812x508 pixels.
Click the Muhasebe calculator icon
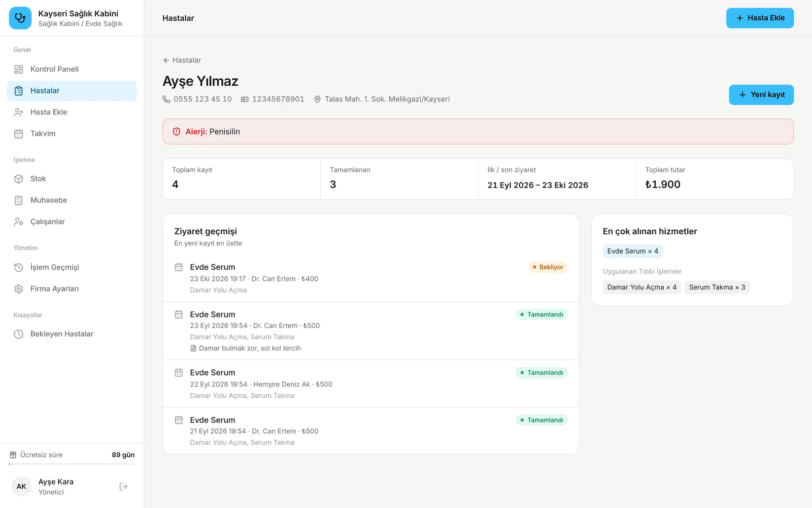[19, 200]
